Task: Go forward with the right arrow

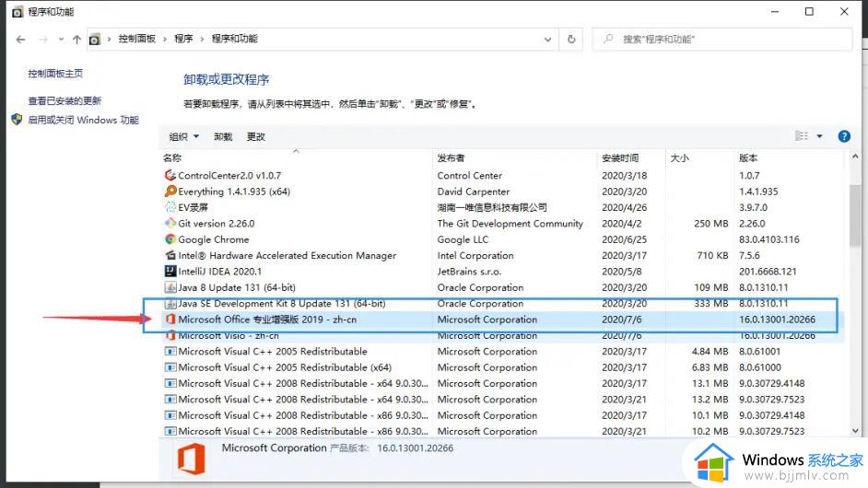Action: (x=43, y=40)
